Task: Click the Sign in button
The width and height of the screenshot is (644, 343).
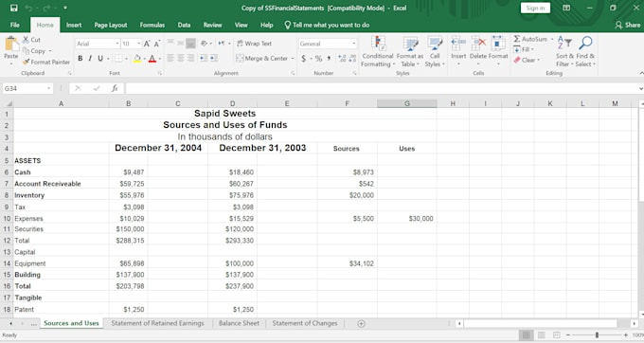Action: pyautogui.click(x=535, y=8)
